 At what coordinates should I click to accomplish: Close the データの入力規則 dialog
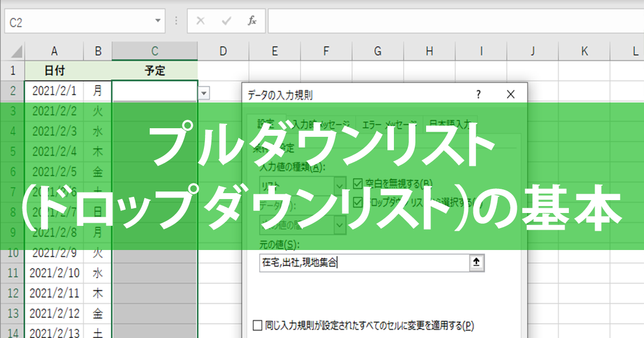pos(510,95)
